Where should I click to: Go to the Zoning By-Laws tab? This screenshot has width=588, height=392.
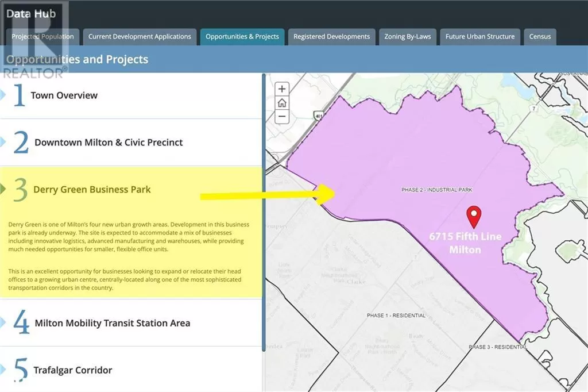pyautogui.click(x=408, y=37)
